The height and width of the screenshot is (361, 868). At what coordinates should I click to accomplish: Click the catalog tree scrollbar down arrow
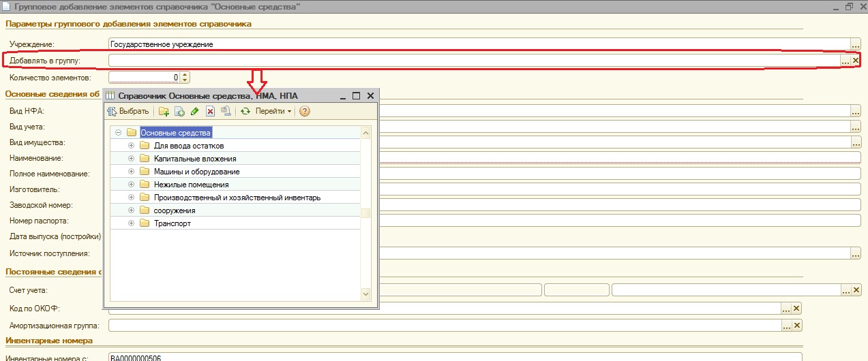365,294
